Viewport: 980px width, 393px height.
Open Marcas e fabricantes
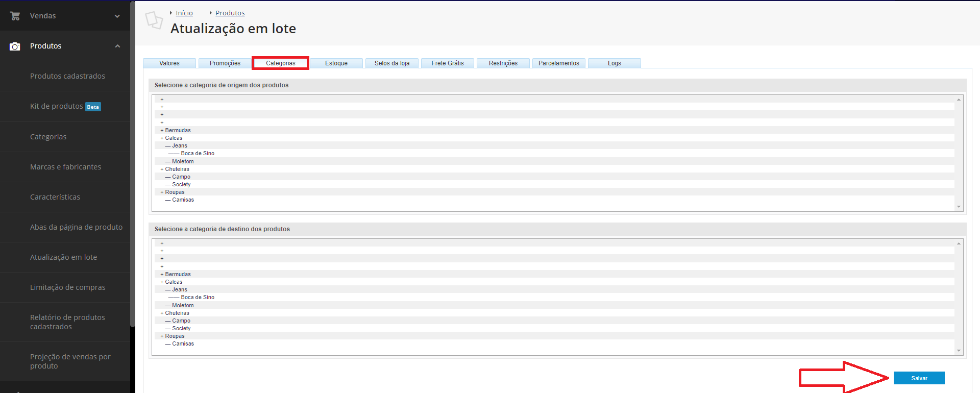pos(65,166)
